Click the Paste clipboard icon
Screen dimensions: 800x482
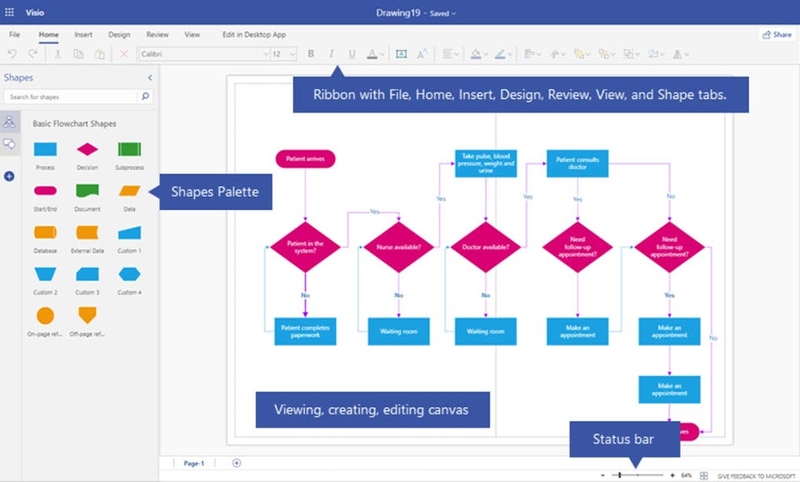pyautogui.click(x=100, y=54)
